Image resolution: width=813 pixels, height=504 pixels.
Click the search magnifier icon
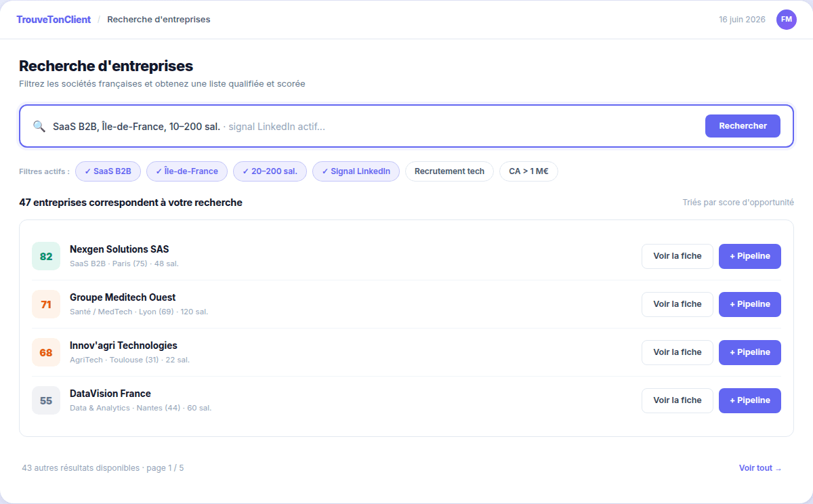(x=39, y=126)
